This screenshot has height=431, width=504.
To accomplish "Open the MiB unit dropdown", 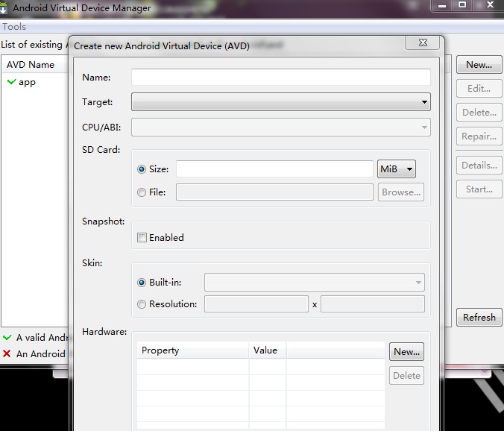I will pyautogui.click(x=397, y=169).
